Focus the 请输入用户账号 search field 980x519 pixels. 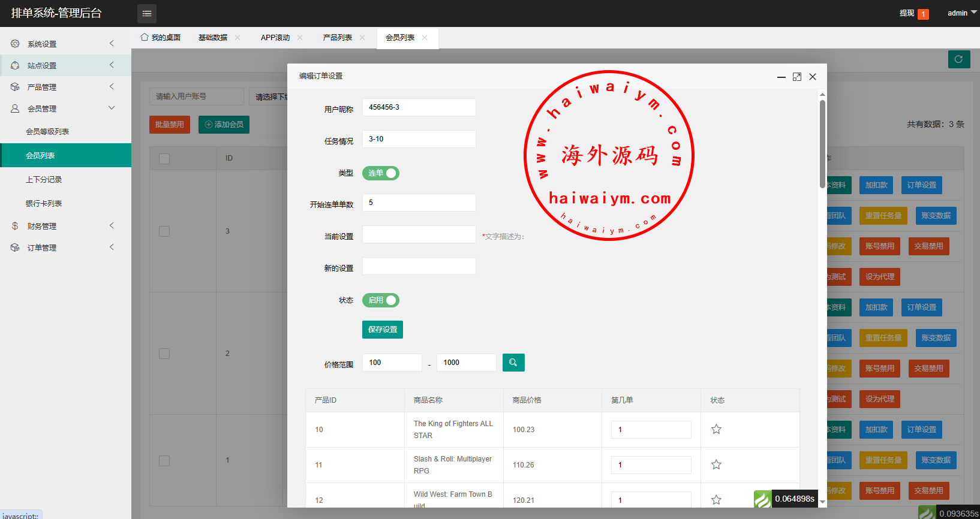(197, 96)
